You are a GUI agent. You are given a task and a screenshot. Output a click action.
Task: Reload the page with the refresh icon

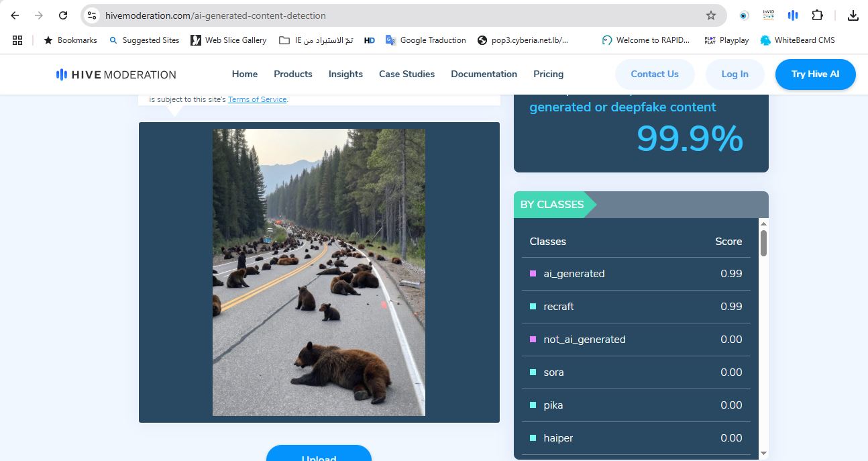pos(63,15)
